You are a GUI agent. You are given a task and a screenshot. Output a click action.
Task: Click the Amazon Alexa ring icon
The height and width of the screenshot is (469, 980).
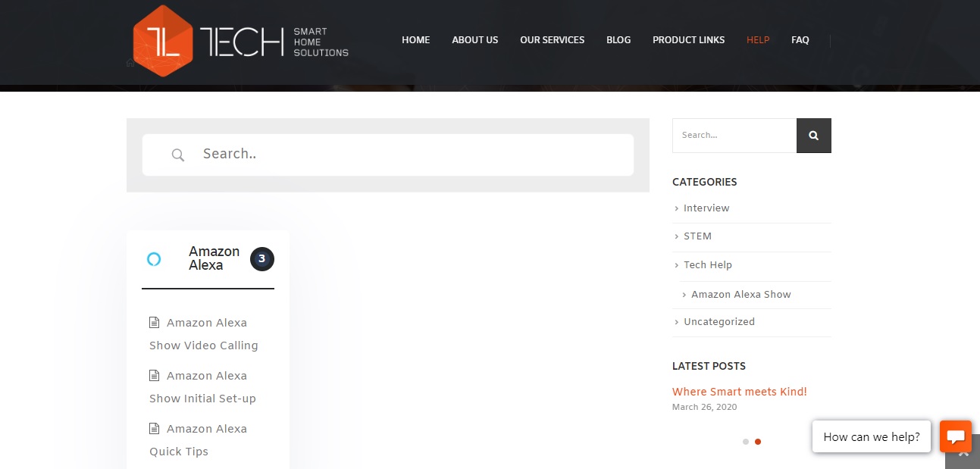point(154,259)
